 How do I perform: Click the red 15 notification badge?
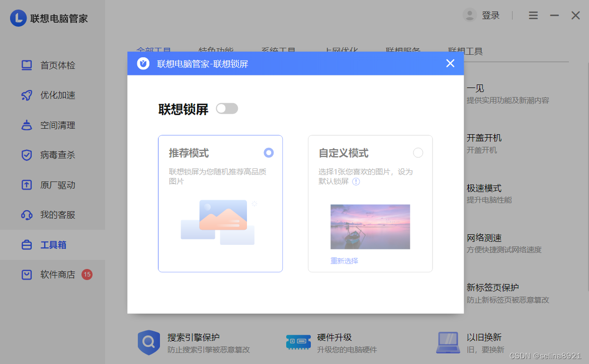click(87, 275)
